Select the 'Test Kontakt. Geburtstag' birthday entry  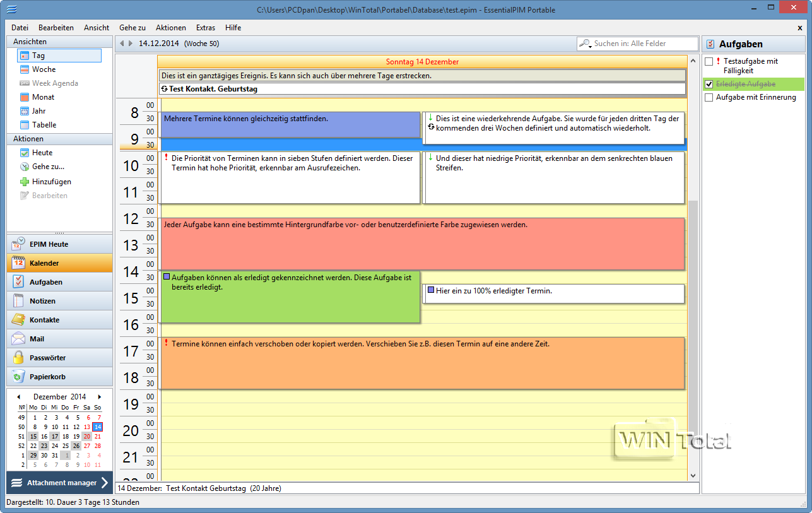pos(422,89)
